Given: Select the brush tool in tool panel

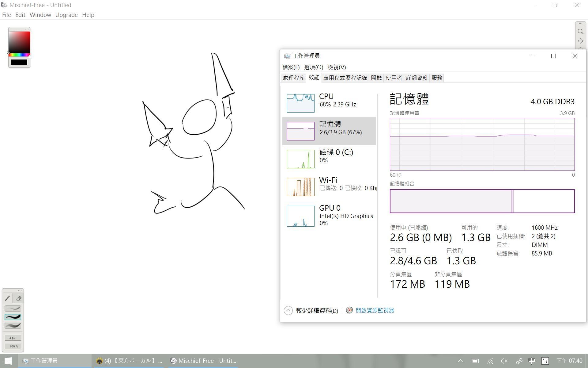Looking at the screenshot, I should coord(8,298).
